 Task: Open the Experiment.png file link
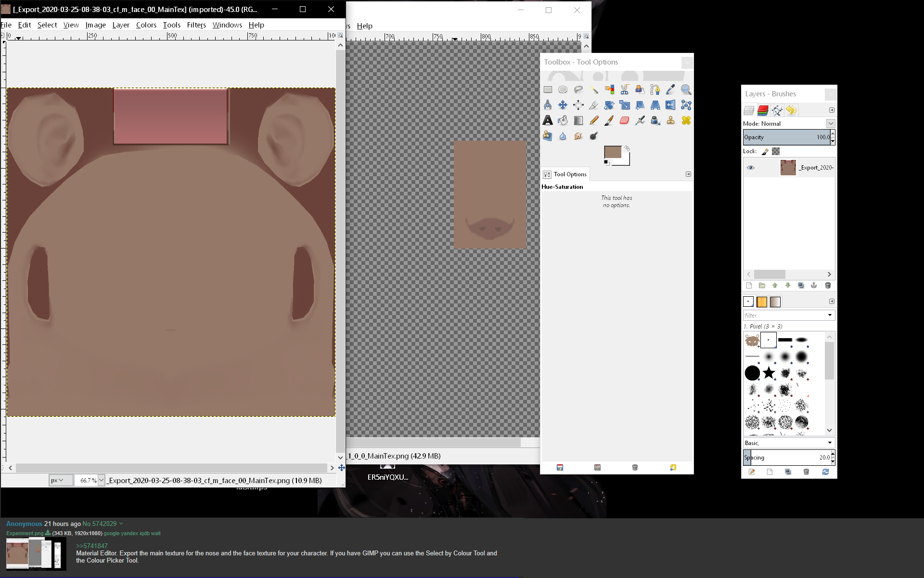tap(25, 533)
